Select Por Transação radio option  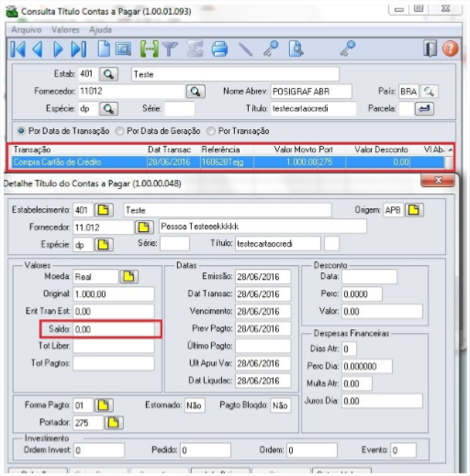pyautogui.click(x=211, y=131)
